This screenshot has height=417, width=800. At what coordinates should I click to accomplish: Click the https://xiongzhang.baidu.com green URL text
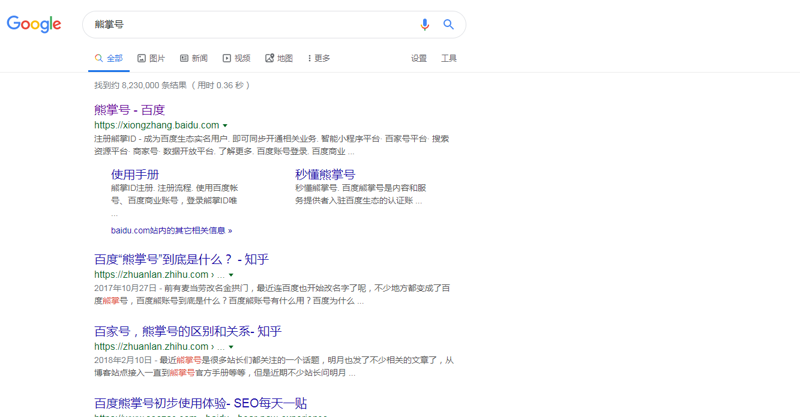(x=157, y=125)
